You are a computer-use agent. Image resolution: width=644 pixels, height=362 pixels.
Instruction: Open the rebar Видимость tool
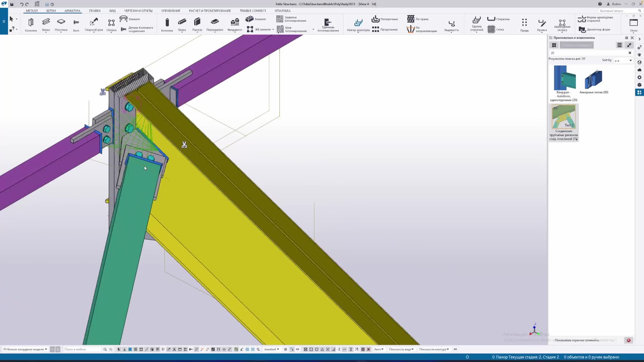[x=451, y=25]
